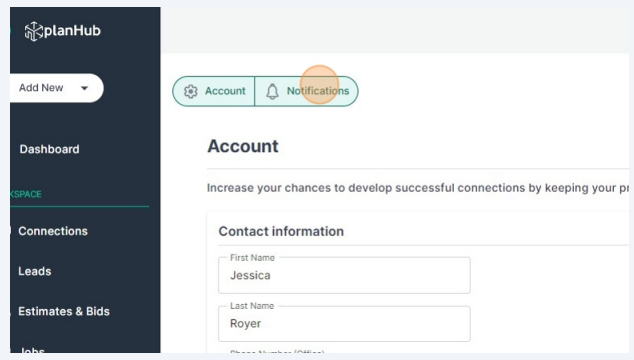
Task: Click the First Name input field
Action: click(x=344, y=275)
